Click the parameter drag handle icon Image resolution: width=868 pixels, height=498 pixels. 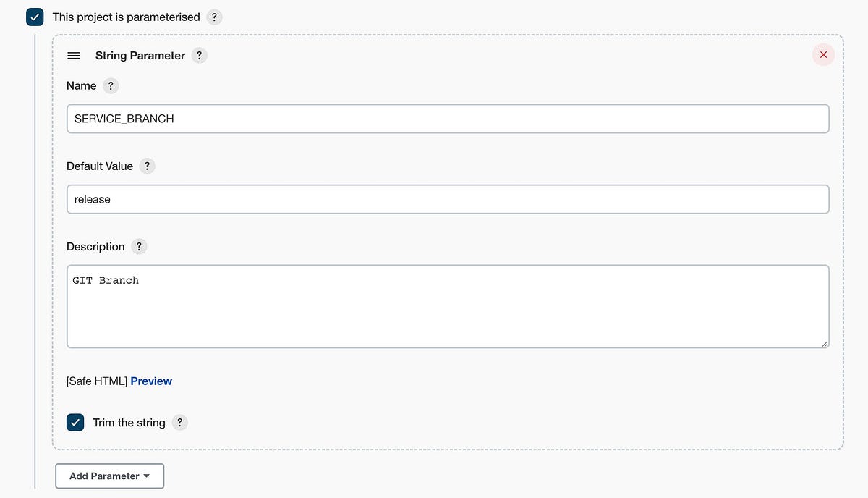coord(73,55)
